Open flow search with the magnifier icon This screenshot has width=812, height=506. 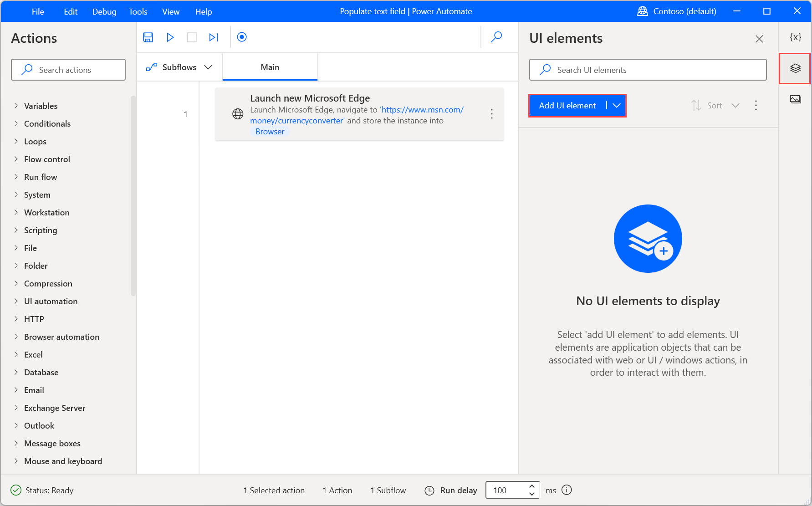496,37
